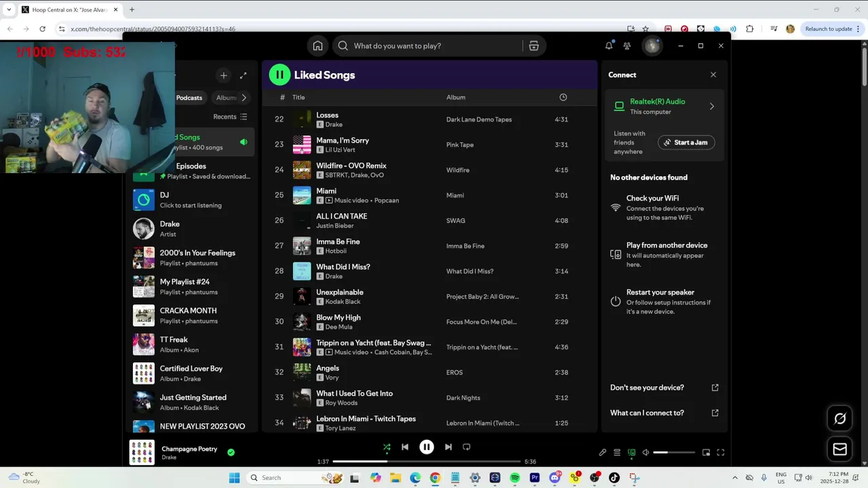Viewport: 868px width, 488px height.
Task: Open the Chrome extensions puzzle icon
Action: click(749, 29)
